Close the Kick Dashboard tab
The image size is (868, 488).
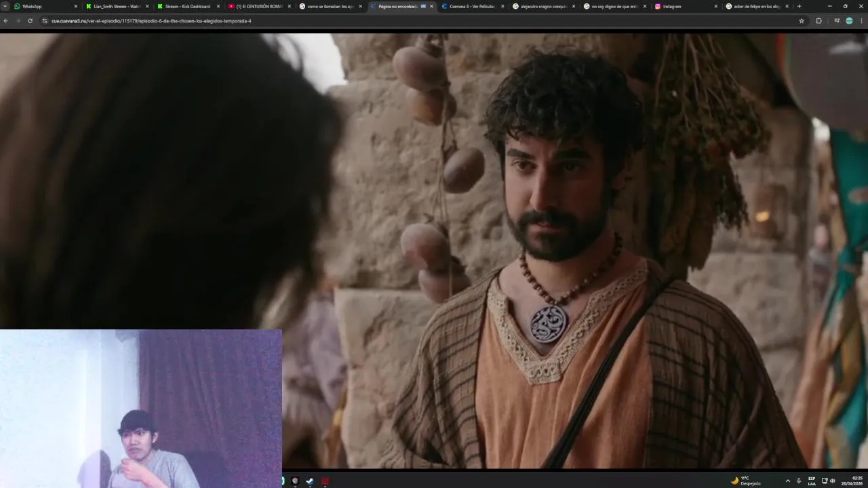point(218,6)
